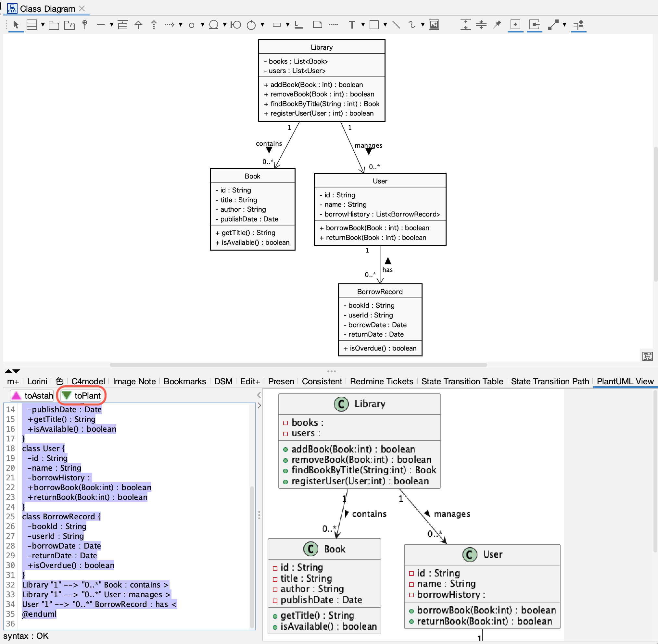Select the Class creation tool in the toolbar
Screen dimensions: 658x644
pyautogui.click(x=32, y=25)
